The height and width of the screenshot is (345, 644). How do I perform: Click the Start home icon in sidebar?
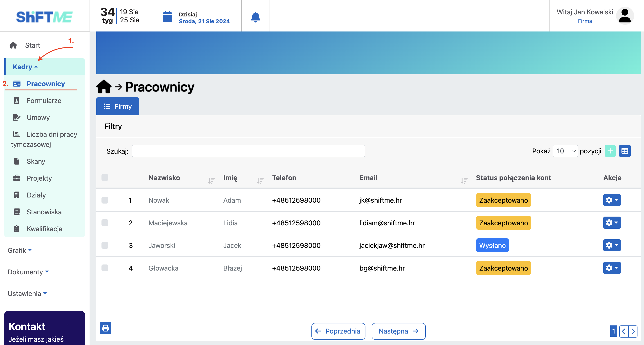pos(13,45)
